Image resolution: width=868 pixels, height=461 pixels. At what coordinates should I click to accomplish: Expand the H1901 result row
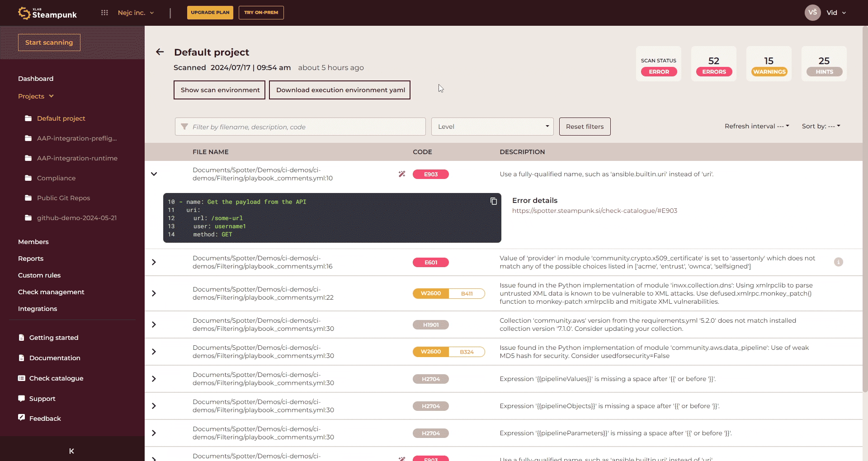coord(154,325)
